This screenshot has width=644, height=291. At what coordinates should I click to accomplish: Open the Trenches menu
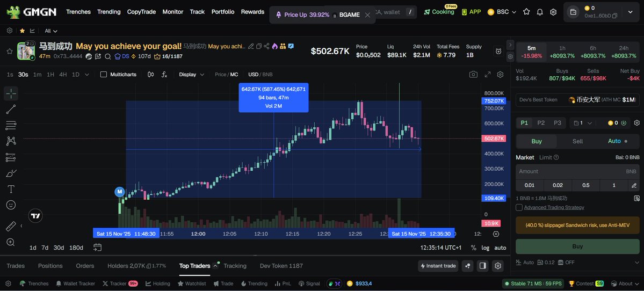[x=78, y=12]
